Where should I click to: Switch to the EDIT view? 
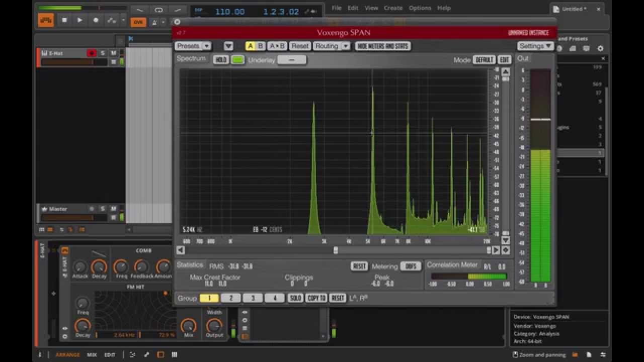tap(110, 354)
